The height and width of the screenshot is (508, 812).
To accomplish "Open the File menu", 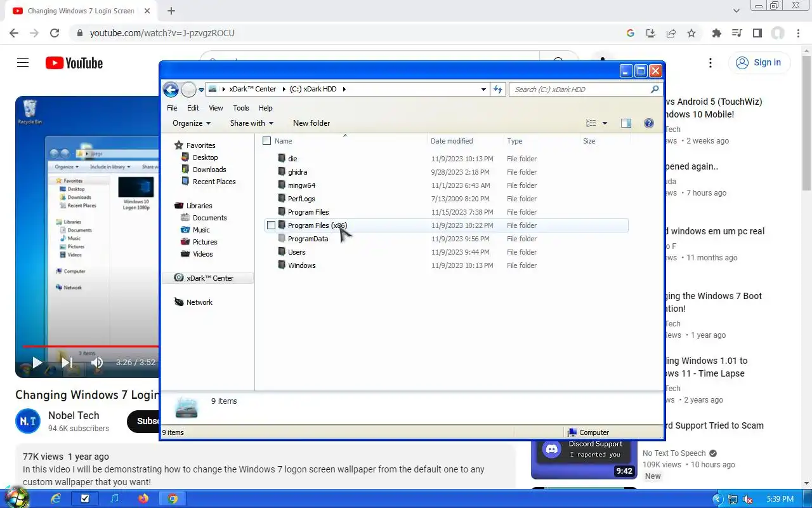I will tap(172, 108).
